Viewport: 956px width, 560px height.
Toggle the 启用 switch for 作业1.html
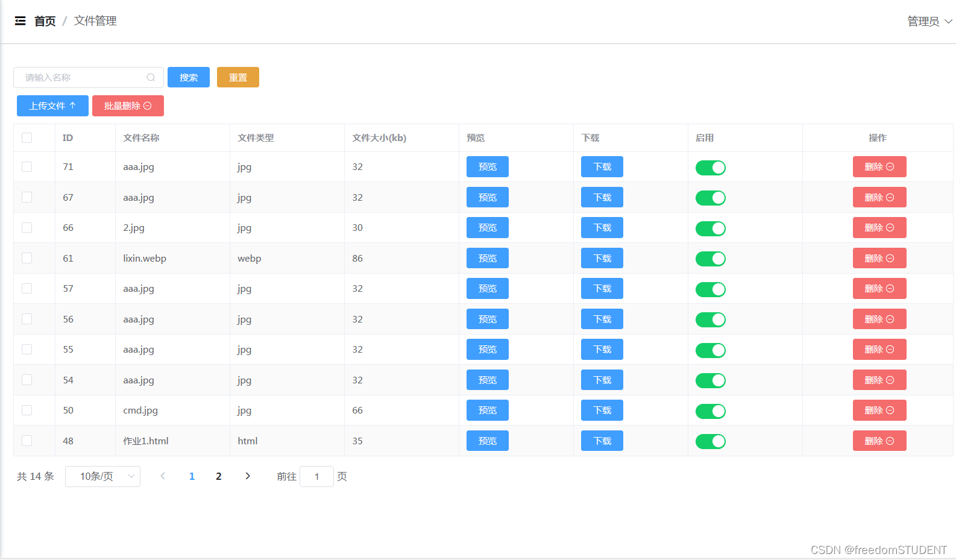click(x=711, y=441)
